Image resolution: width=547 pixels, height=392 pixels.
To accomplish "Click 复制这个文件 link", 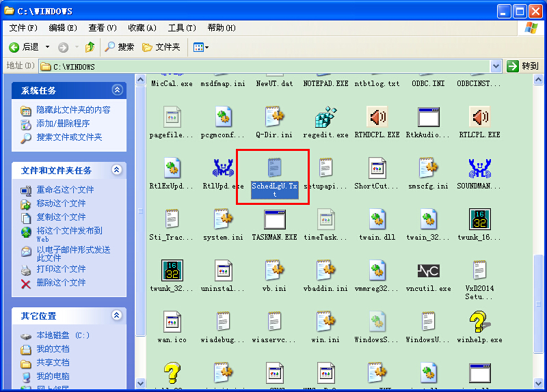I will point(61,217).
